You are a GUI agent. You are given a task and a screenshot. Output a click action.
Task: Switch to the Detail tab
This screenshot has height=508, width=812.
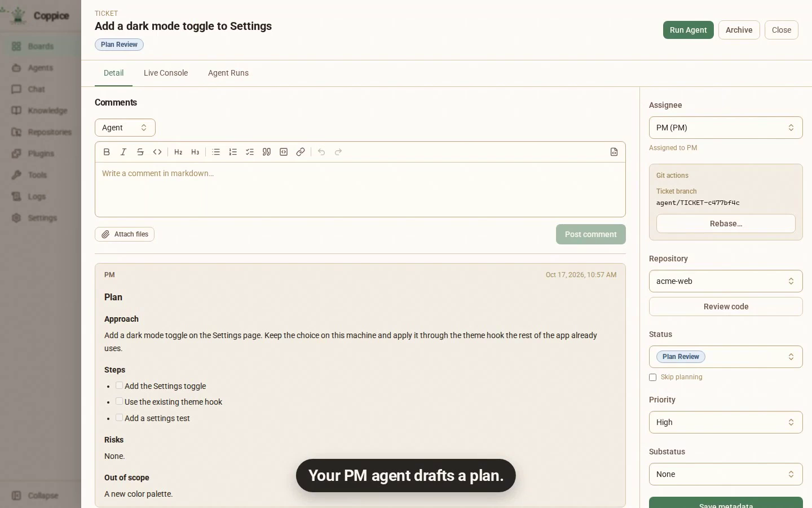[113, 73]
